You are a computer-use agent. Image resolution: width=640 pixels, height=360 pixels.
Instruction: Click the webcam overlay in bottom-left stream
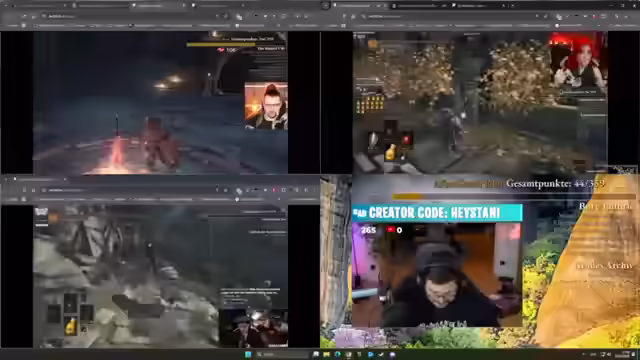pos(253,329)
